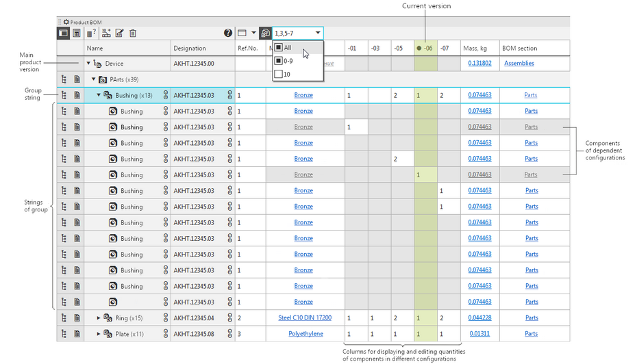Click the BOM section column header
The height and width of the screenshot is (364, 637).
coord(535,48)
